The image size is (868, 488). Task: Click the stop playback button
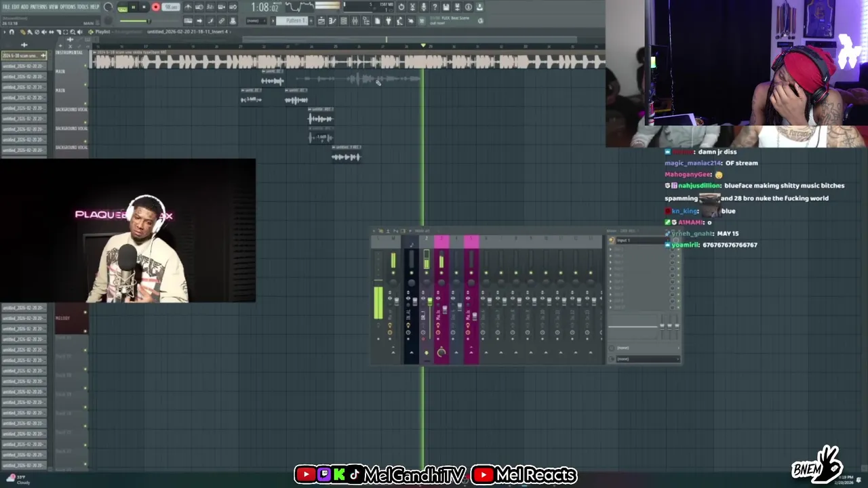144,7
